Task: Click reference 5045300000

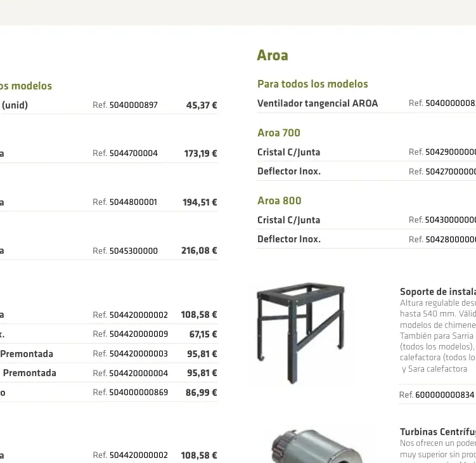Action: [133, 251]
